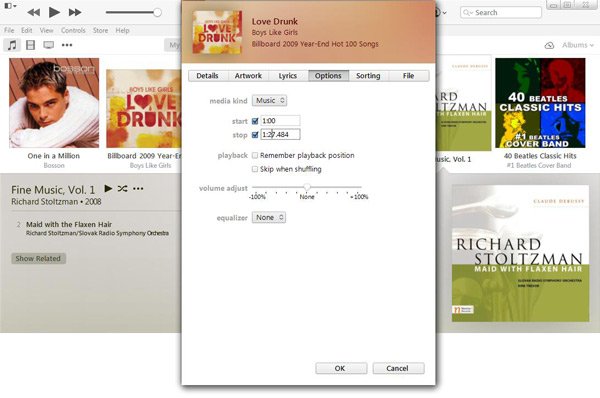600x398 pixels.
Task: Uncheck the stop time checkbox
Action: (255, 135)
